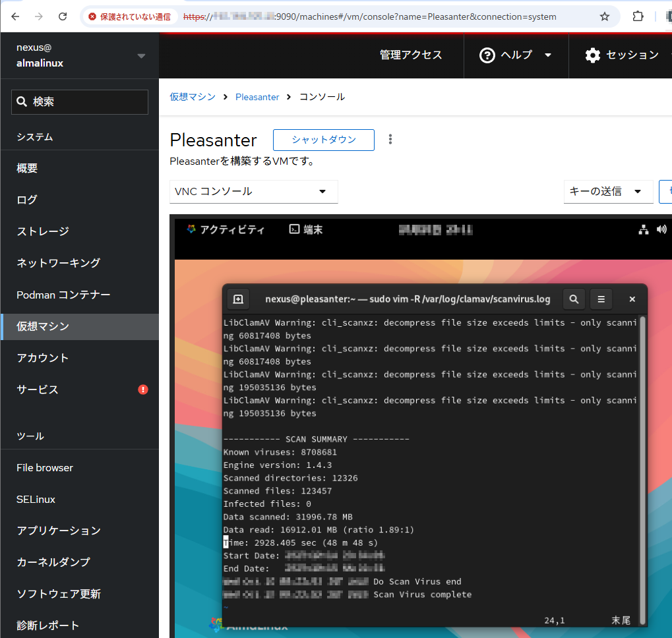Screen dimensions: 672x638
Task: Select ストレージ in the sidebar
Action: tap(42, 231)
